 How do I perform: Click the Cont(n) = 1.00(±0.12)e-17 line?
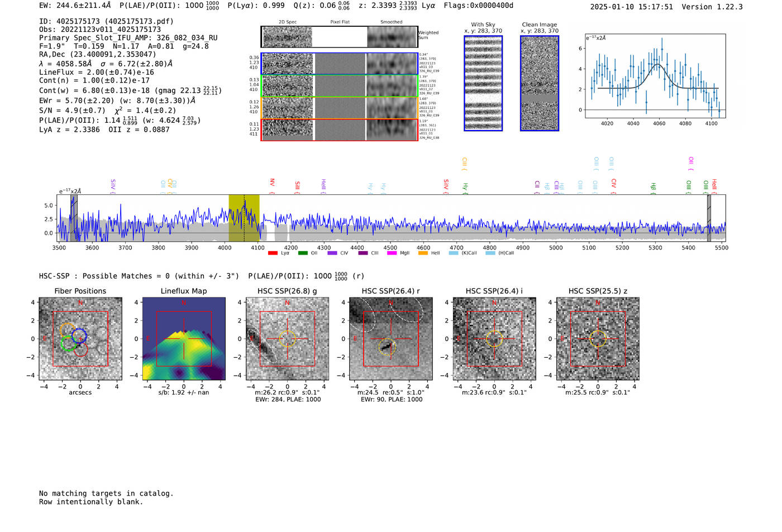point(94,81)
